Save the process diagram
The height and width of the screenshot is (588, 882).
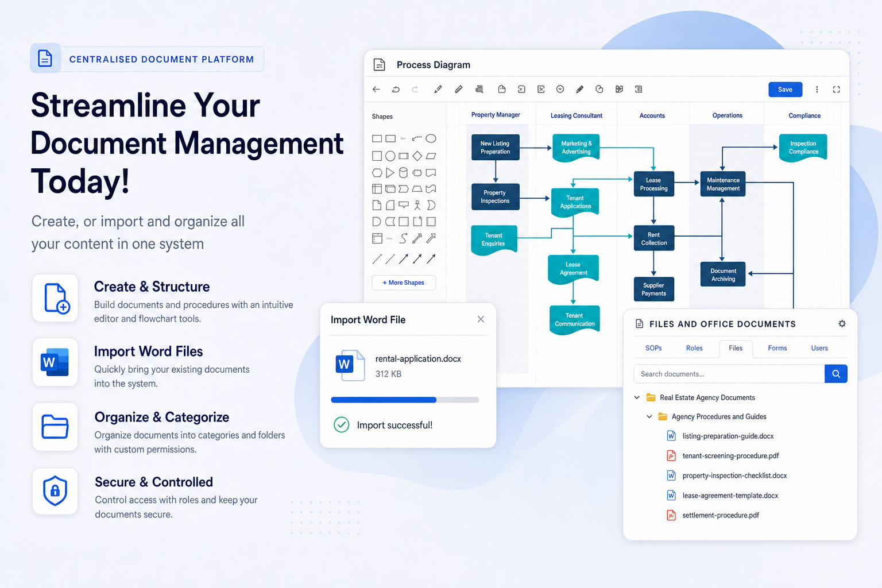(785, 90)
